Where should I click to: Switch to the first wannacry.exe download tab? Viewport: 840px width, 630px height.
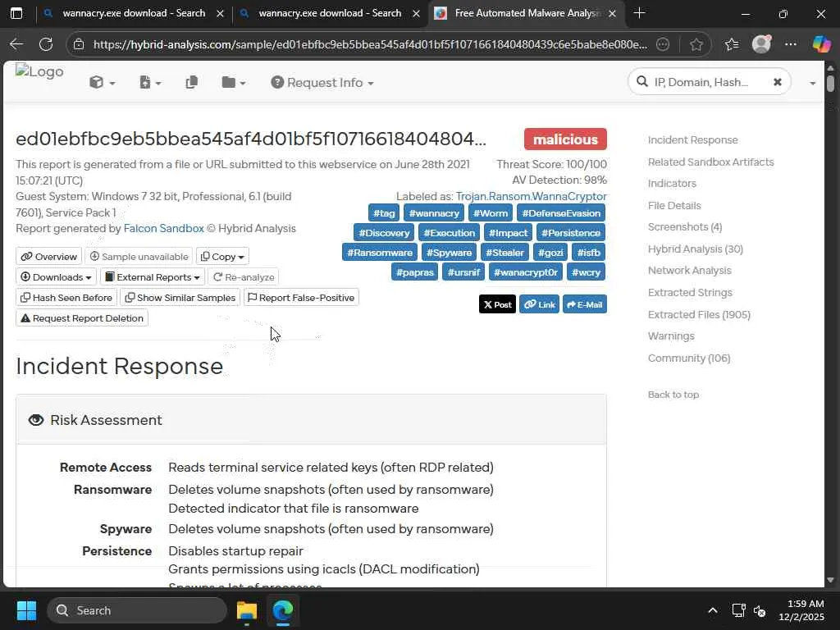[134, 13]
